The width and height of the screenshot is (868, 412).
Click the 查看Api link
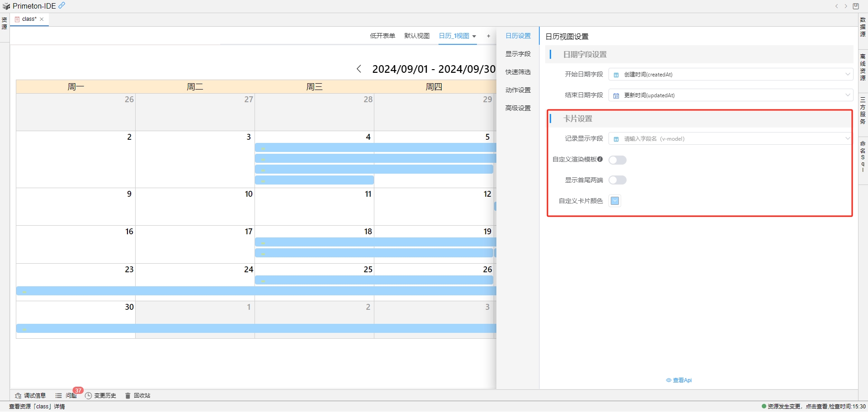679,380
